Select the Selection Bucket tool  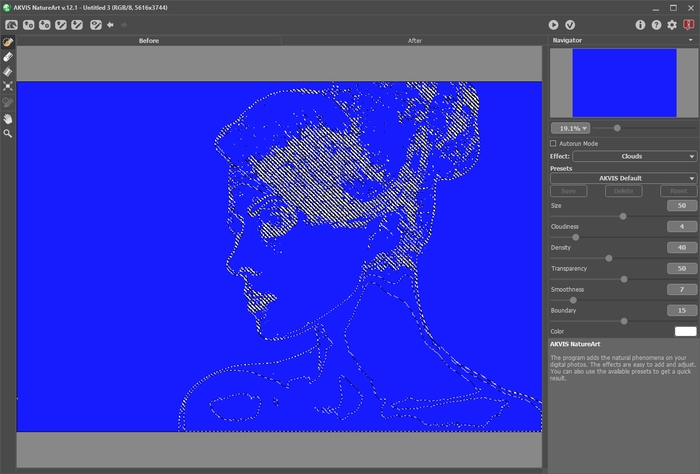pyautogui.click(x=8, y=71)
